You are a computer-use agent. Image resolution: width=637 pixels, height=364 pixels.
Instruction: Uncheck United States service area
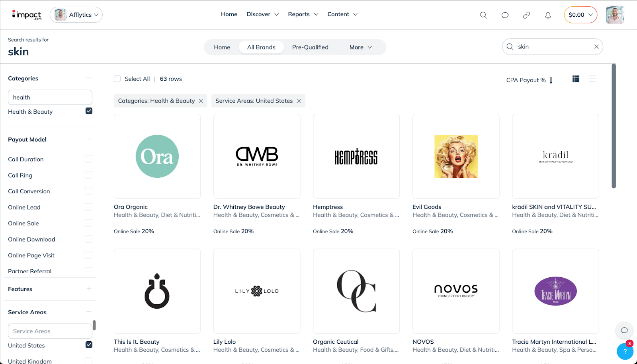pos(89,345)
